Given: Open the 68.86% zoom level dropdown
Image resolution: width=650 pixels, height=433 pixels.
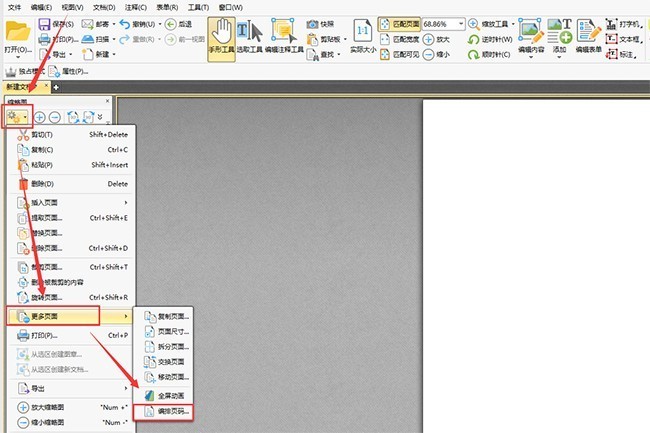Looking at the screenshot, I should tap(461, 24).
